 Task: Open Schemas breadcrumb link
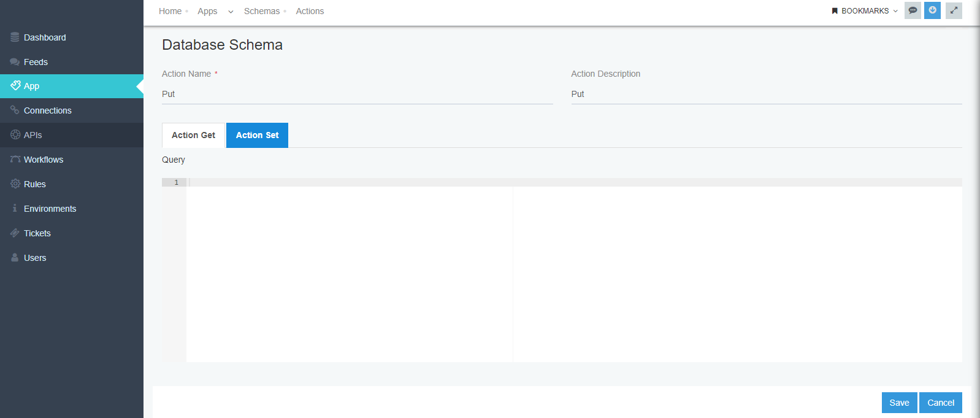262,11
